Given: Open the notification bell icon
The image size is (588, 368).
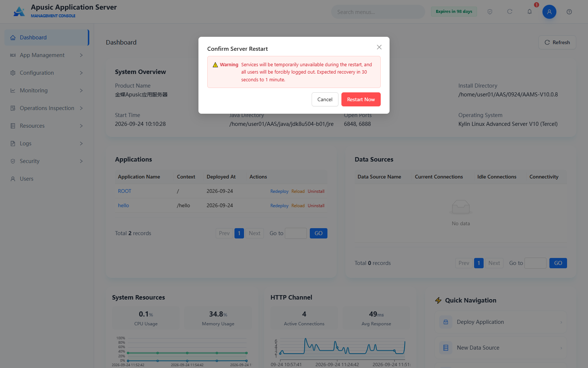Looking at the screenshot, I should (530, 12).
